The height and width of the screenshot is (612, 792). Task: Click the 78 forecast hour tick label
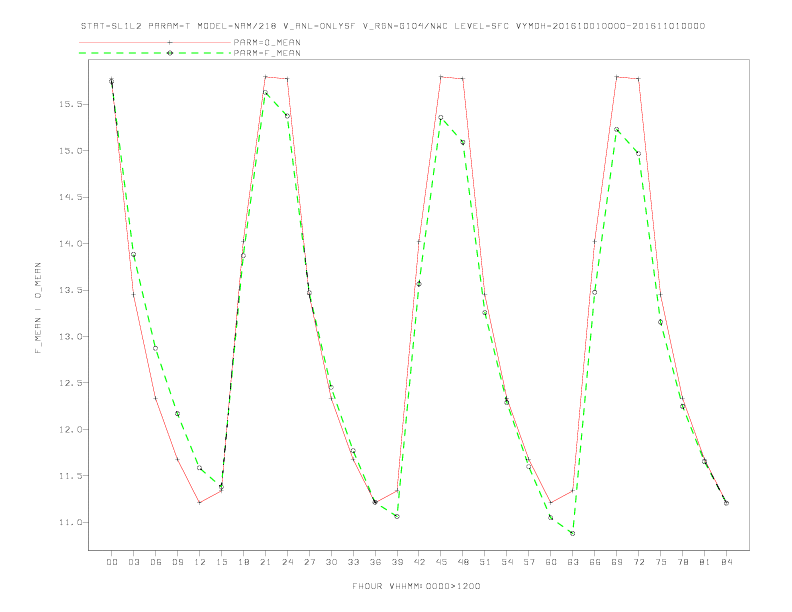click(682, 562)
